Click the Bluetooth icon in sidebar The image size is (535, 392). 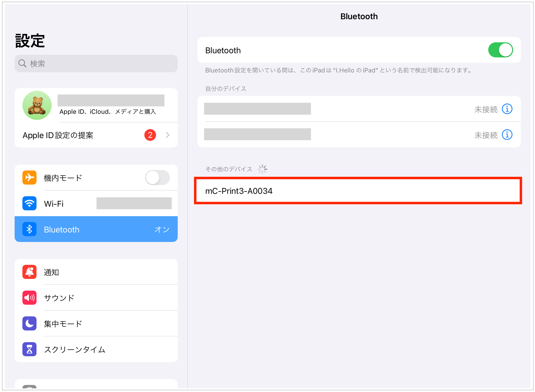(x=29, y=229)
